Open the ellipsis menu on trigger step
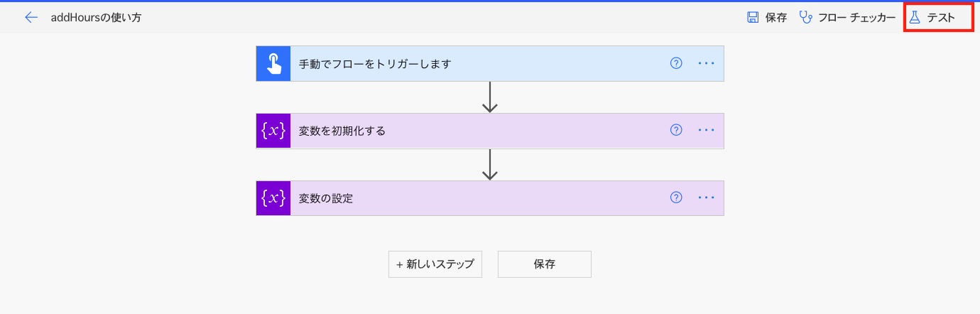980x314 pixels. point(706,63)
